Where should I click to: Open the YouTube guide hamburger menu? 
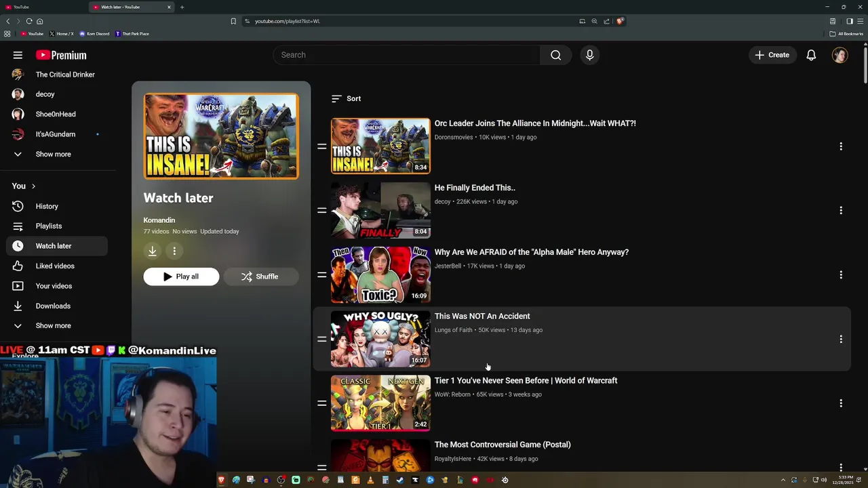(x=18, y=55)
